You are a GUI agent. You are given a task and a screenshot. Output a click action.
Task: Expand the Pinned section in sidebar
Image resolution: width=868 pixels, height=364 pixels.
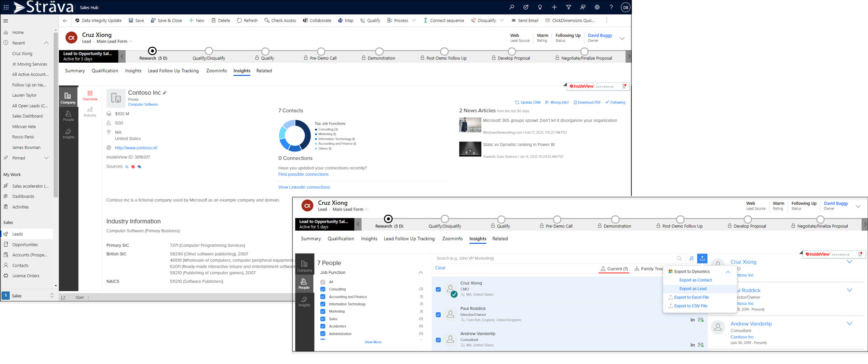(46, 158)
